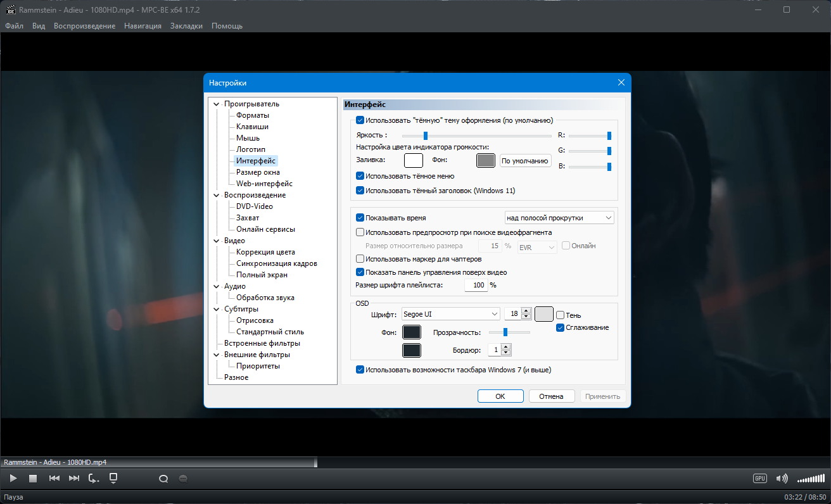This screenshot has width=831, height=504.
Task: Skip to previous file icon
Action: point(54,479)
